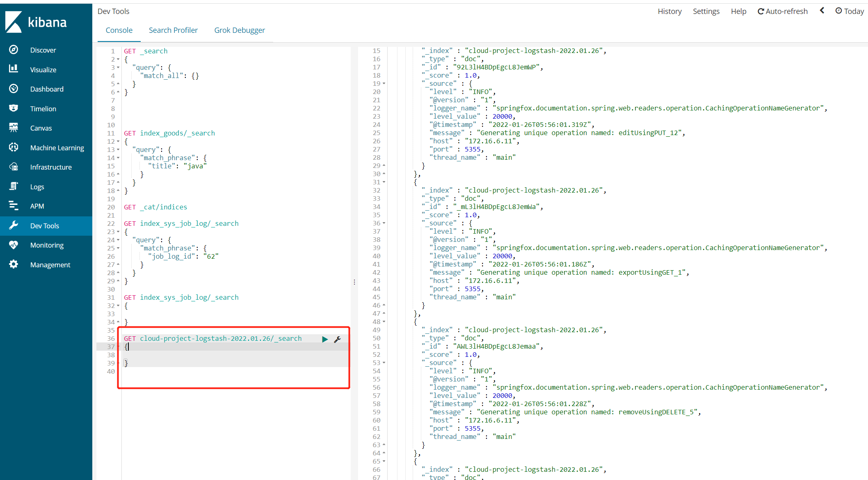Place cursor on empty editor line 38
868x480 pixels.
click(x=236, y=355)
